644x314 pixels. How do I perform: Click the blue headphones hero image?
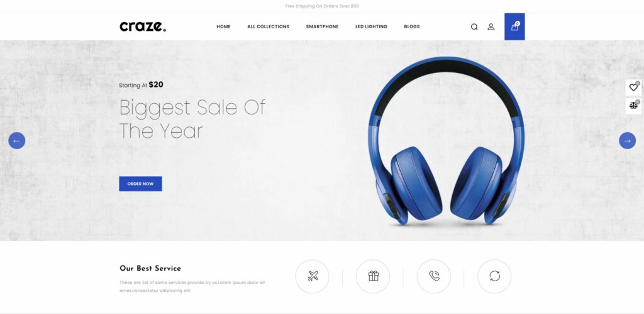(446, 141)
